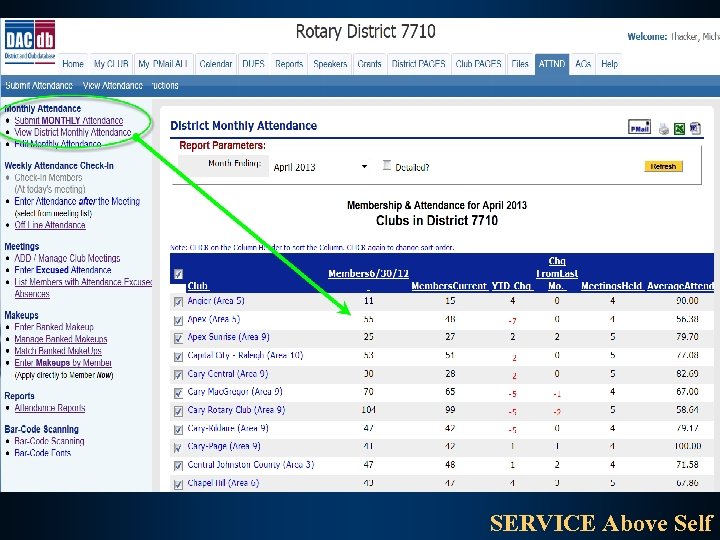Uncheck Central Johnston County checkbox
The width and height of the screenshot is (720, 540).
point(178,466)
